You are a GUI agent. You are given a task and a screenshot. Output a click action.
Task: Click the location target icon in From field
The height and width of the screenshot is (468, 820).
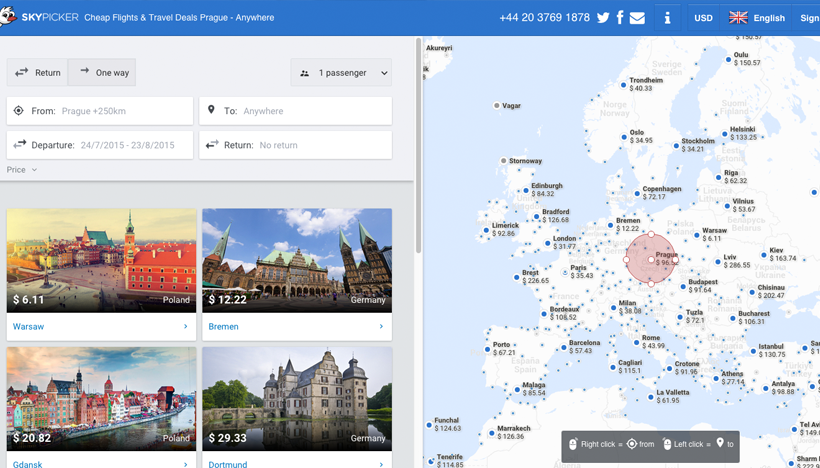pyautogui.click(x=19, y=111)
